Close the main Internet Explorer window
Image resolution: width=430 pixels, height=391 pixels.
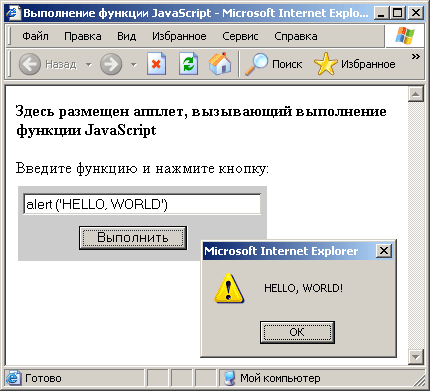pos(416,13)
